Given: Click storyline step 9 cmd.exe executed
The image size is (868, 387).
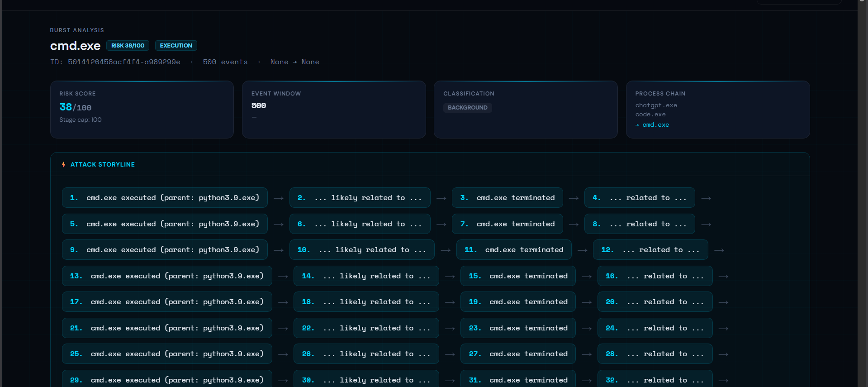Looking at the screenshot, I should point(165,250).
